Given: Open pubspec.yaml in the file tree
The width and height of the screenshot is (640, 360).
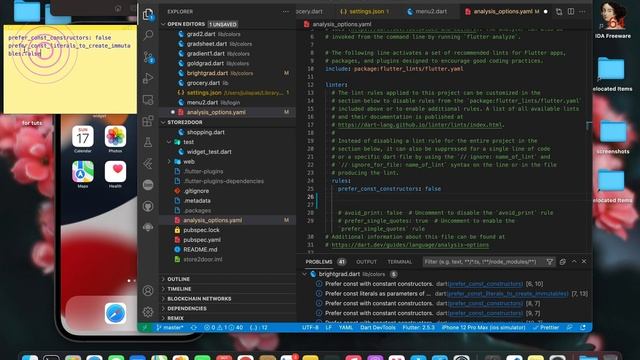Looking at the screenshot, I should tap(228, 240).
